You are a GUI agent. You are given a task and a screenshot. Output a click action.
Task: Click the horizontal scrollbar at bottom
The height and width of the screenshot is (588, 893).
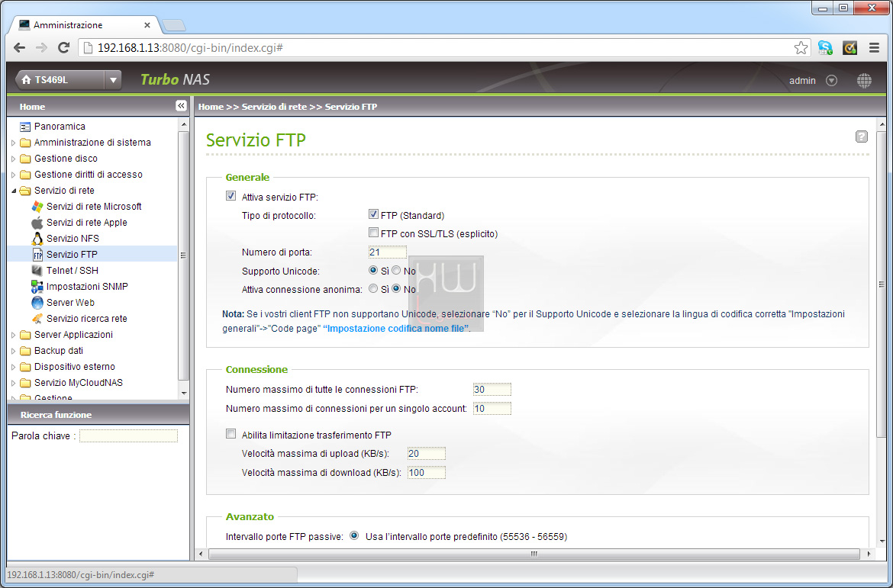point(534,554)
